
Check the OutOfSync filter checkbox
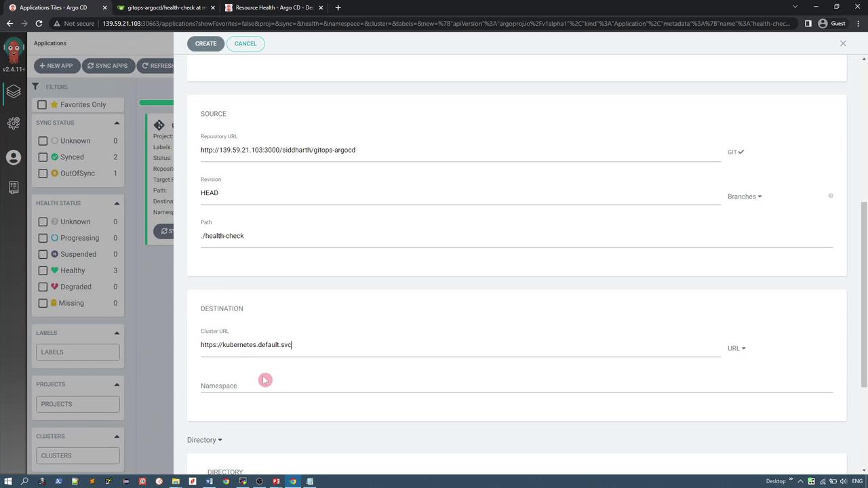click(43, 174)
